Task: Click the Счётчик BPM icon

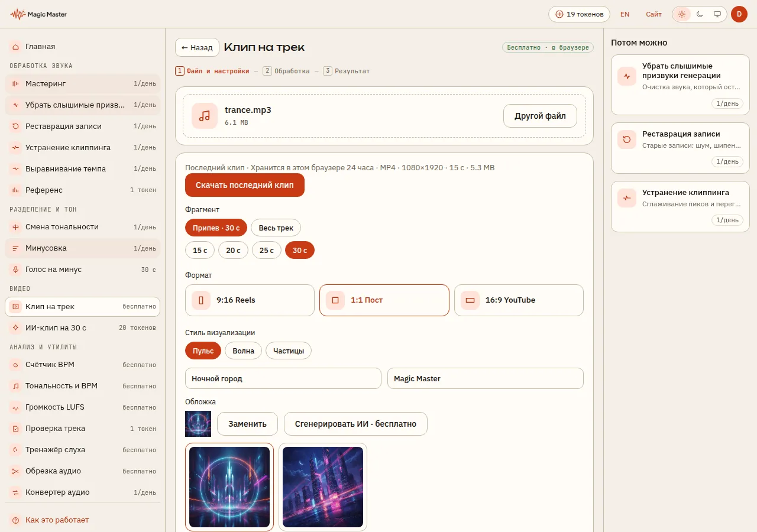Action: click(15, 364)
